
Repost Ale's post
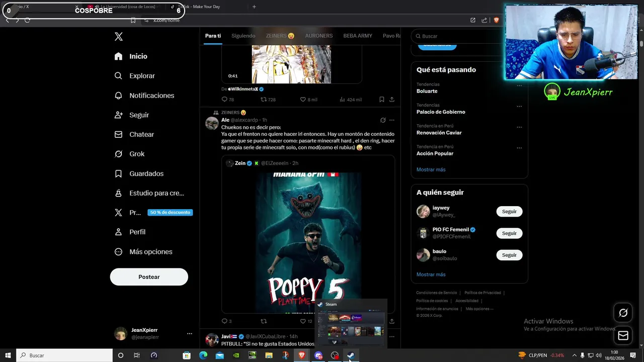point(263,321)
